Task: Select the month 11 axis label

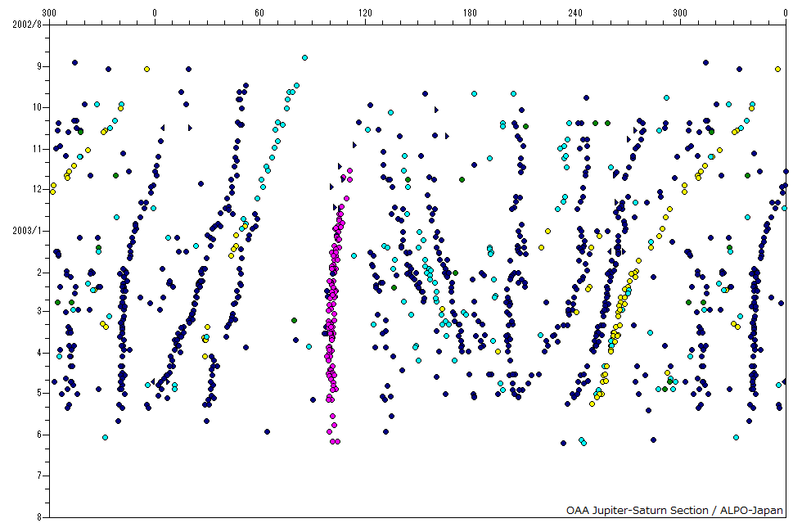Action: 38,149
